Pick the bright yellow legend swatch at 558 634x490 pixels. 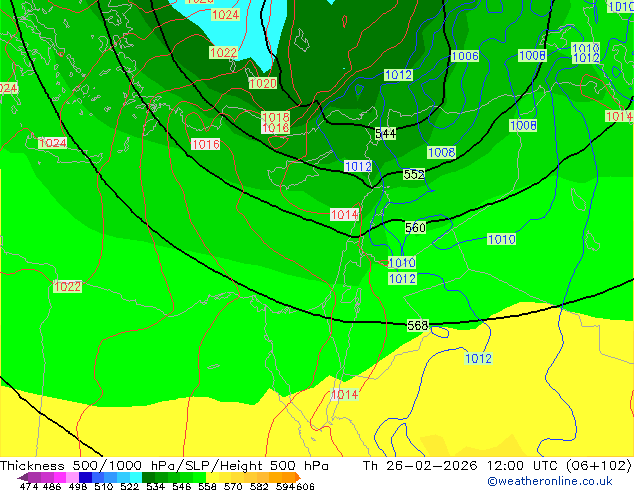212,477
